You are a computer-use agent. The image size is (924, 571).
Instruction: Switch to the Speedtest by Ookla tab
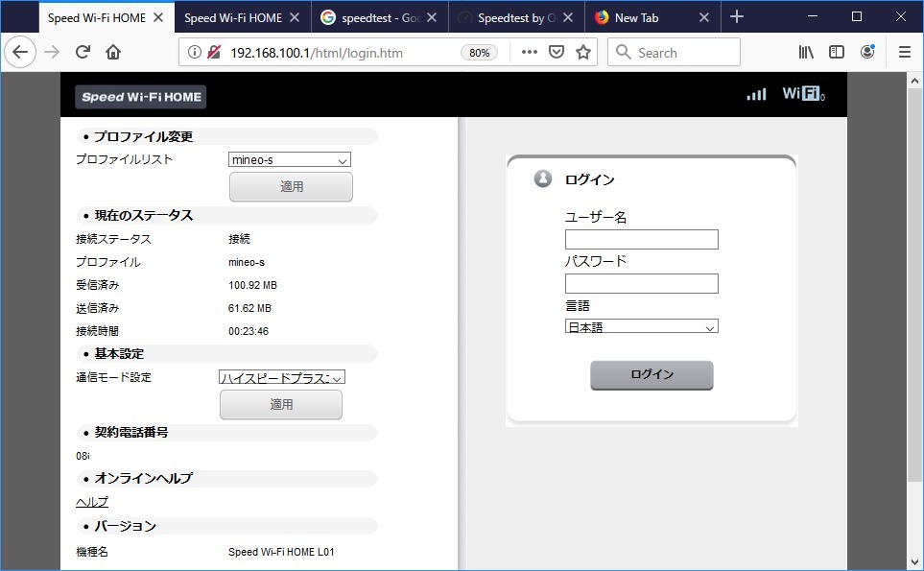(x=516, y=17)
